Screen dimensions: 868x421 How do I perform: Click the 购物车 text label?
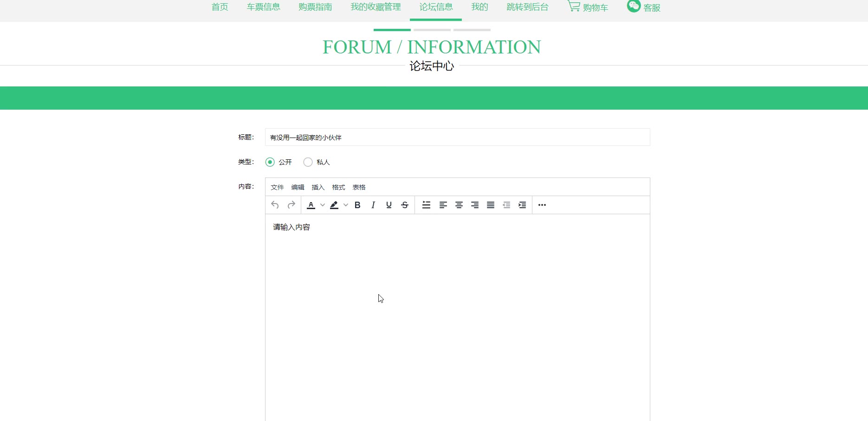[596, 7]
